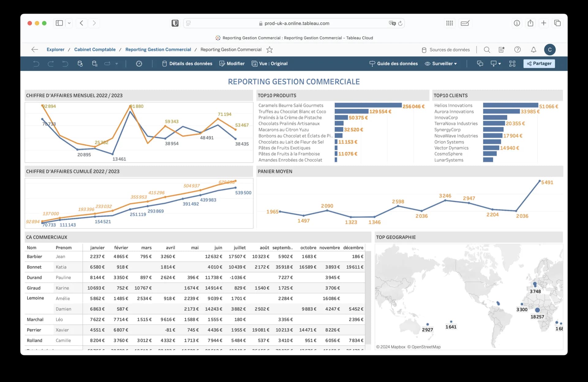Open the search in Tableau Cloud
The height and width of the screenshot is (382, 588).
coord(487,50)
